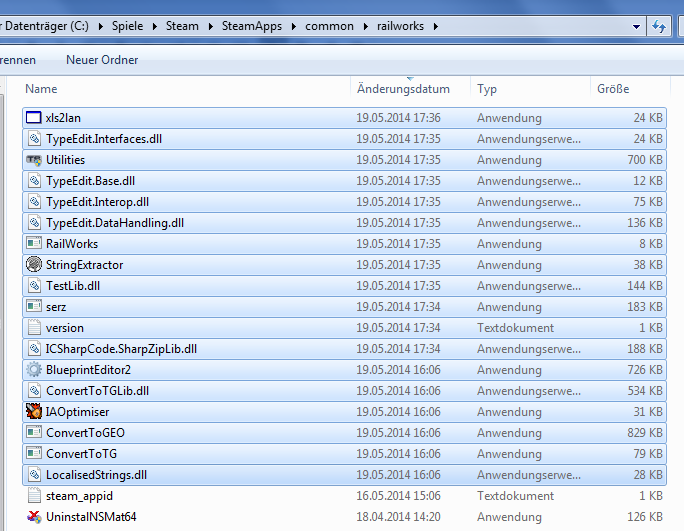The height and width of the screenshot is (531, 684).
Task: Select the ConvertToGEO file name
Action: click(86, 433)
